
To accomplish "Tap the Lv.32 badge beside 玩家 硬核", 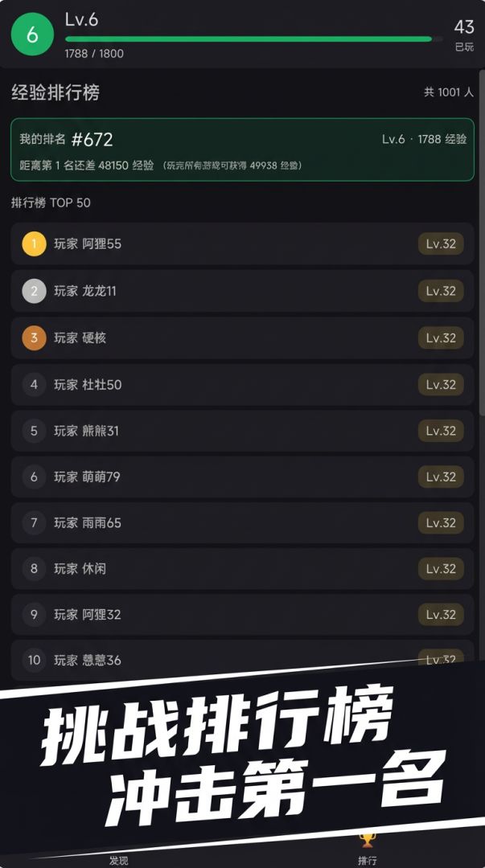I will coord(440,338).
